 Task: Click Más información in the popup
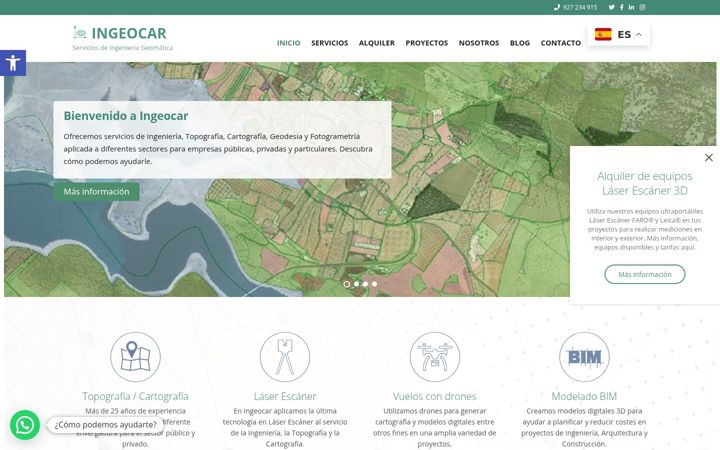645,274
